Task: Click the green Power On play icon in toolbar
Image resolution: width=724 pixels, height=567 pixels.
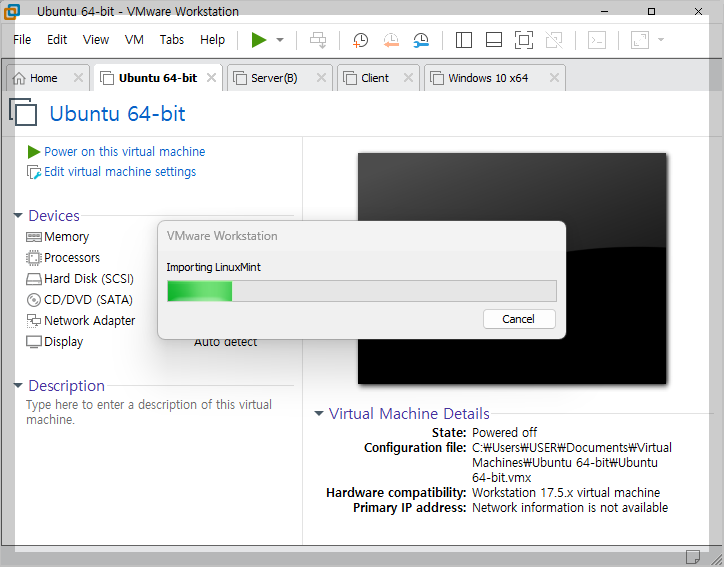Action: [x=259, y=40]
